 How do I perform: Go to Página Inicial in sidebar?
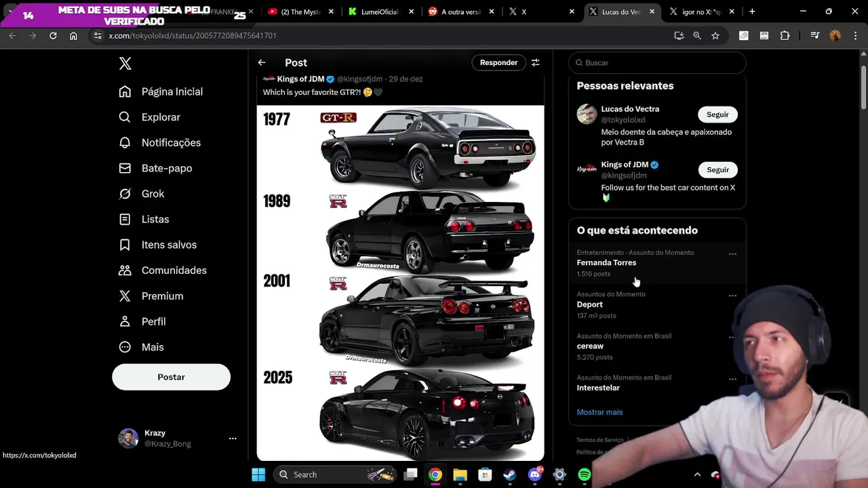161,91
